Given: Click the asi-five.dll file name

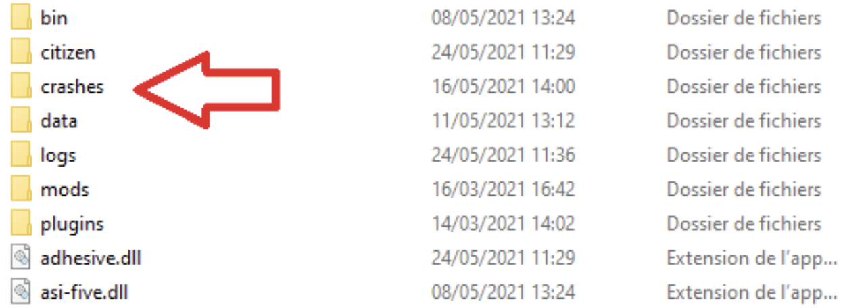Looking at the screenshot, I should (x=85, y=292).
